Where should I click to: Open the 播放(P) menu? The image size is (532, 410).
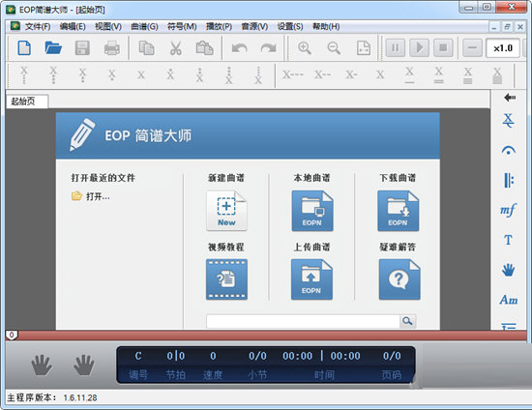click(x=219, y=26)
